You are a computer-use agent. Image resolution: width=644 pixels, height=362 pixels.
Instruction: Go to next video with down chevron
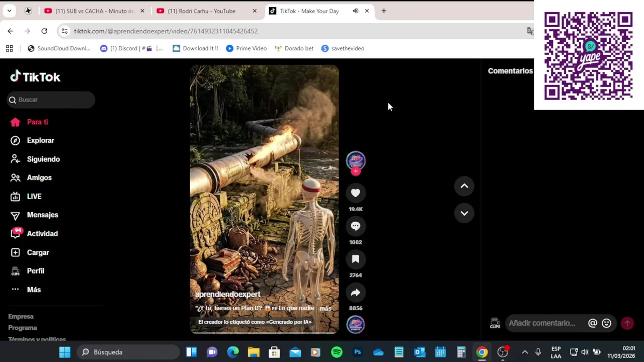click(x=464, y=213)
